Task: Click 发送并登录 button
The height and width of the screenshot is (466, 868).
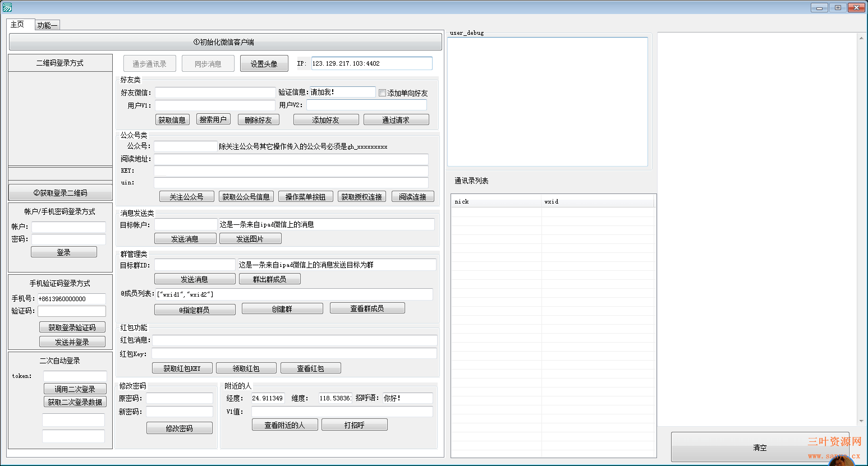Action: (x=72, y=342)
